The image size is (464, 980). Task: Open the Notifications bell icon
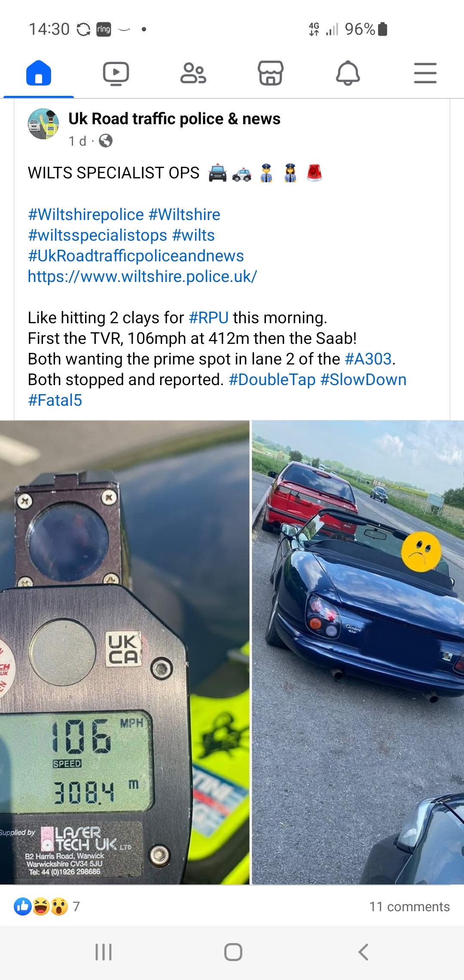(348, 73)
